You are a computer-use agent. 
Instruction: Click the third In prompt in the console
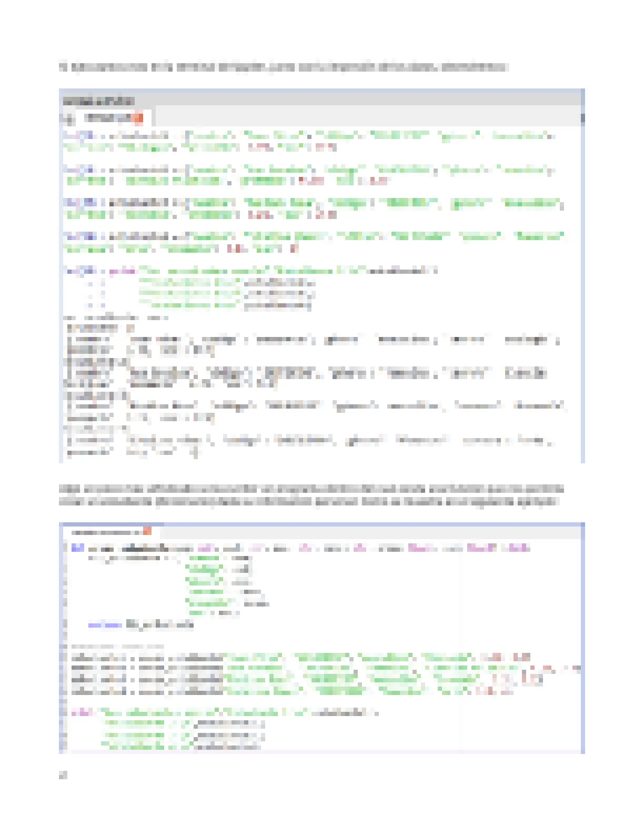72,203
